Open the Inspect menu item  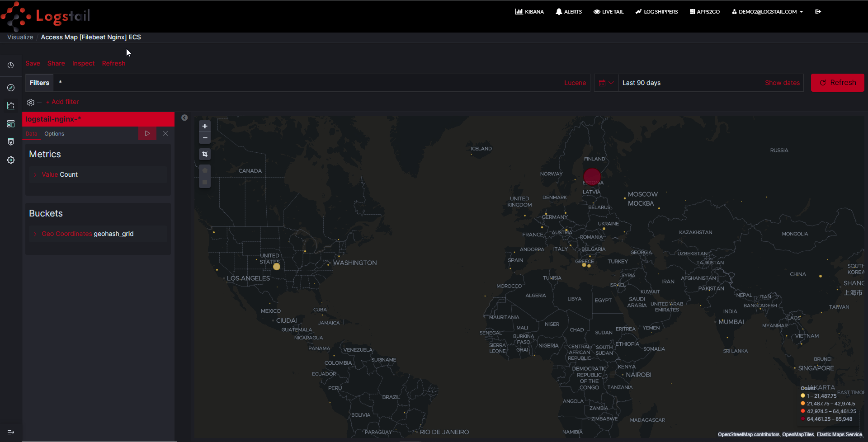point(83,63)
